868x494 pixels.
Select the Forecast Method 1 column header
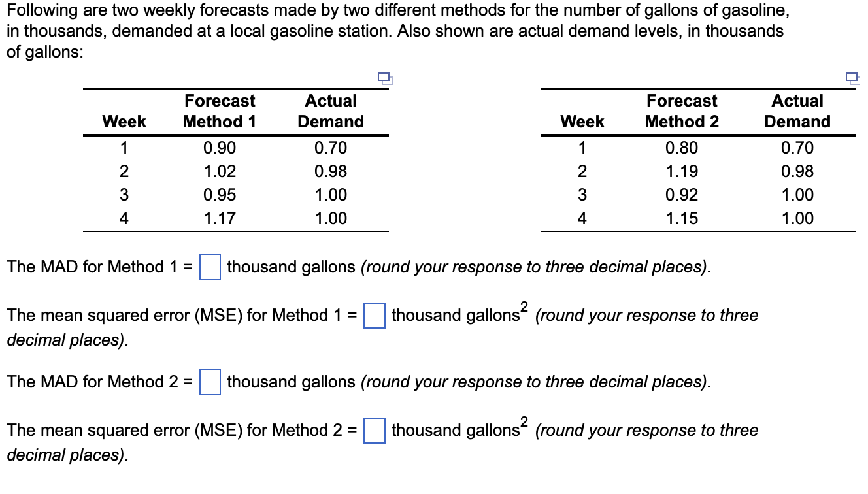(x=220, y=111)
